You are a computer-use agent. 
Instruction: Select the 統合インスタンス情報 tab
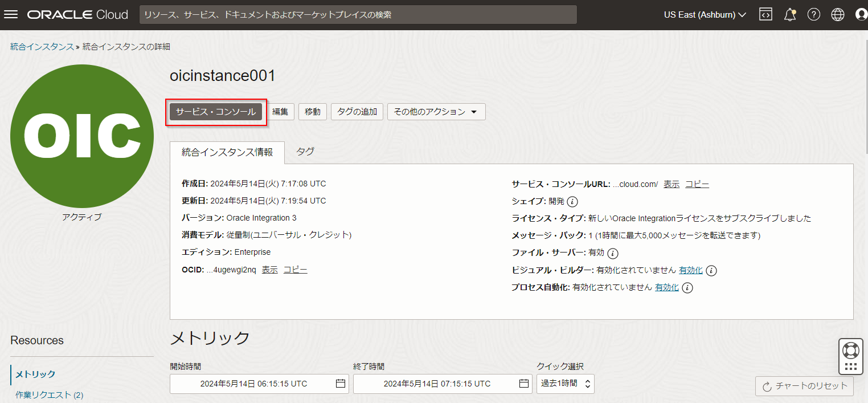click(227, 152)
